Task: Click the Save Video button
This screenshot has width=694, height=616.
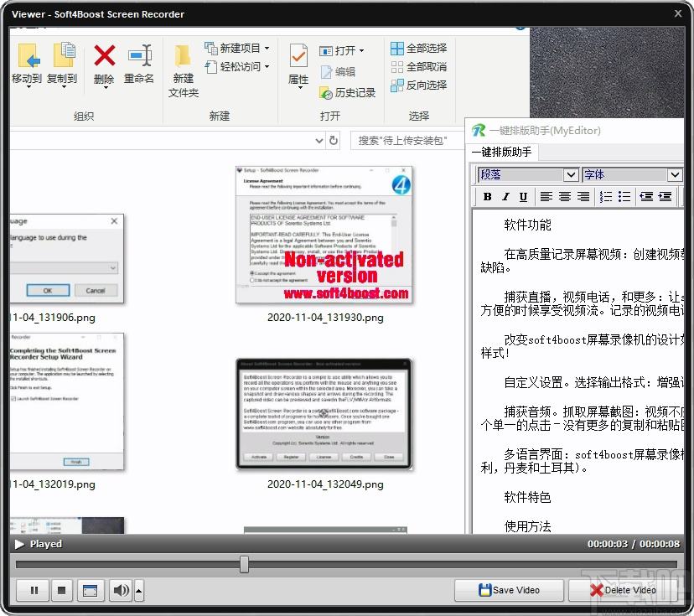Action: point(509,590)
